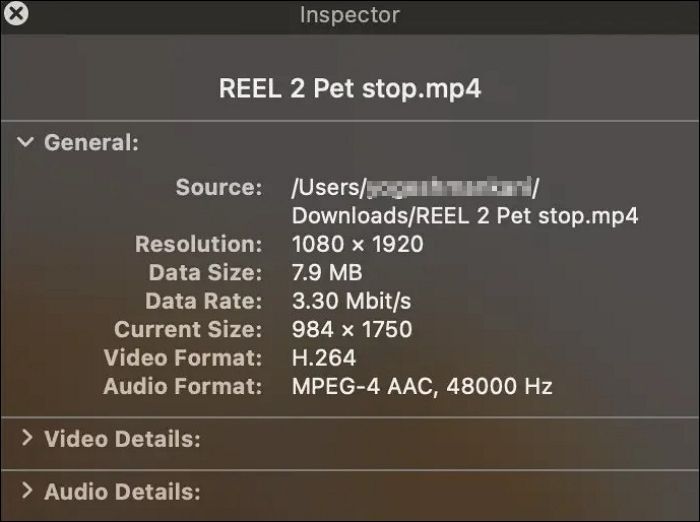700x522 pixels.
Task: Click the Data Rate label
Action: (204, 301)
